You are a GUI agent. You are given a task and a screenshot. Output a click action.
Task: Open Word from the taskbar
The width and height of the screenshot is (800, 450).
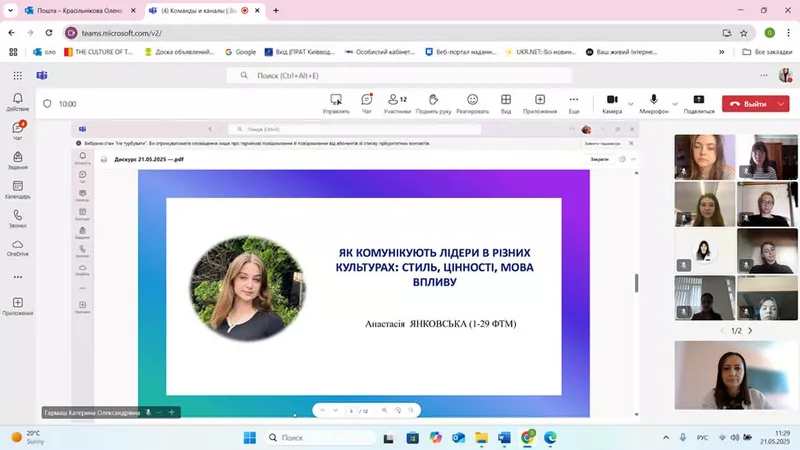[x=504, y=437]
